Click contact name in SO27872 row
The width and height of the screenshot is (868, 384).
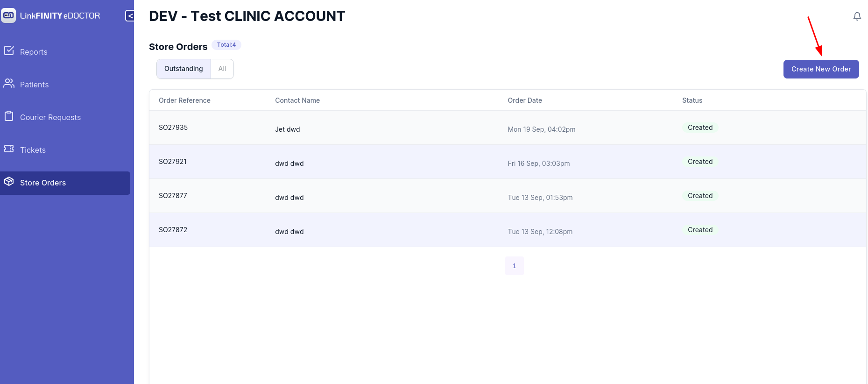click(x=289, y=232)
